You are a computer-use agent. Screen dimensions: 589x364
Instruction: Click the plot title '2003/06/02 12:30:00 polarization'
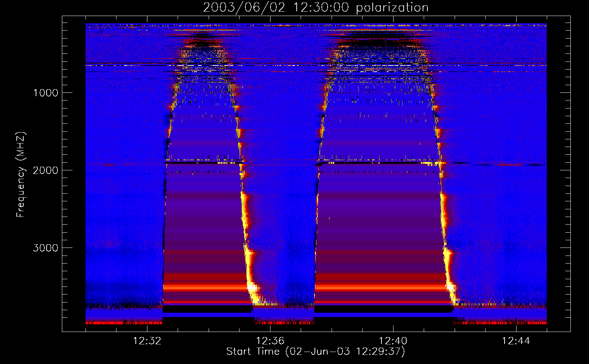pyautogui.click(x=316, y=7)
